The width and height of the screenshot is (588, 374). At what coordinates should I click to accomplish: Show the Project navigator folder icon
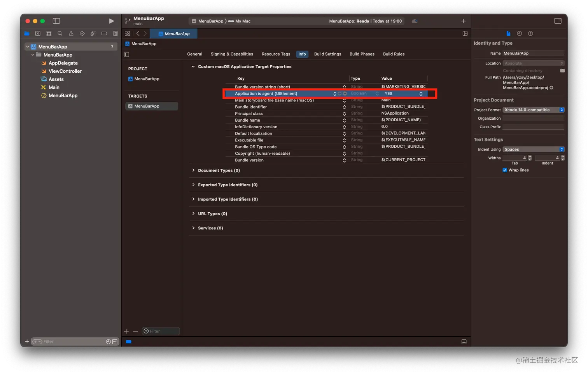pos(27,33)
